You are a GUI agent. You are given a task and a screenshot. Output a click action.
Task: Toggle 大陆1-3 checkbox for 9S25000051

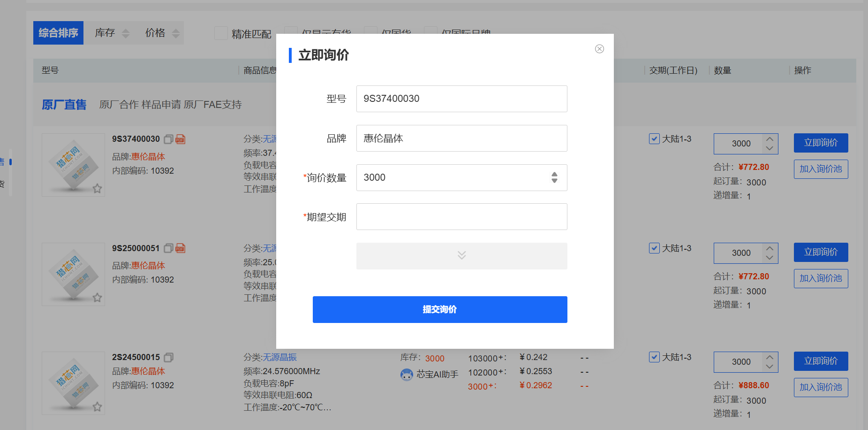coord(654,248)
